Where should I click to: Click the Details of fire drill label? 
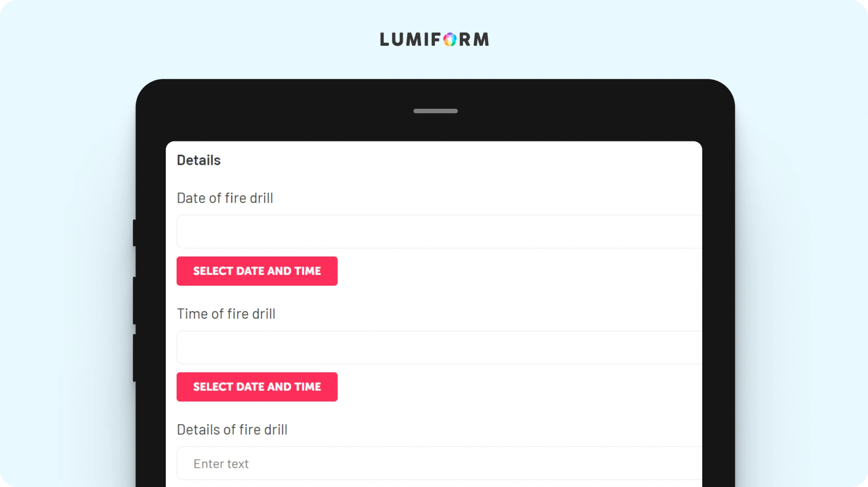coord(232,430)
